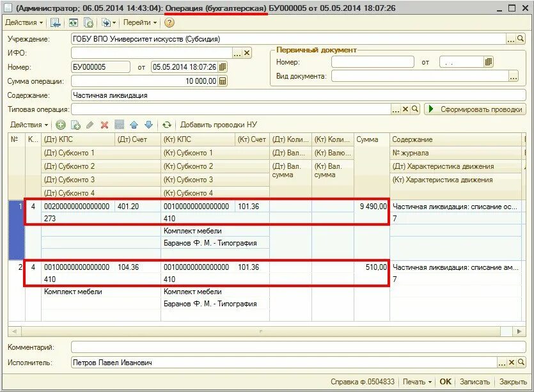Open the table Действия dropdown
Image resolution: width=534 pixels, height=392 pixels.
(29, 125)
